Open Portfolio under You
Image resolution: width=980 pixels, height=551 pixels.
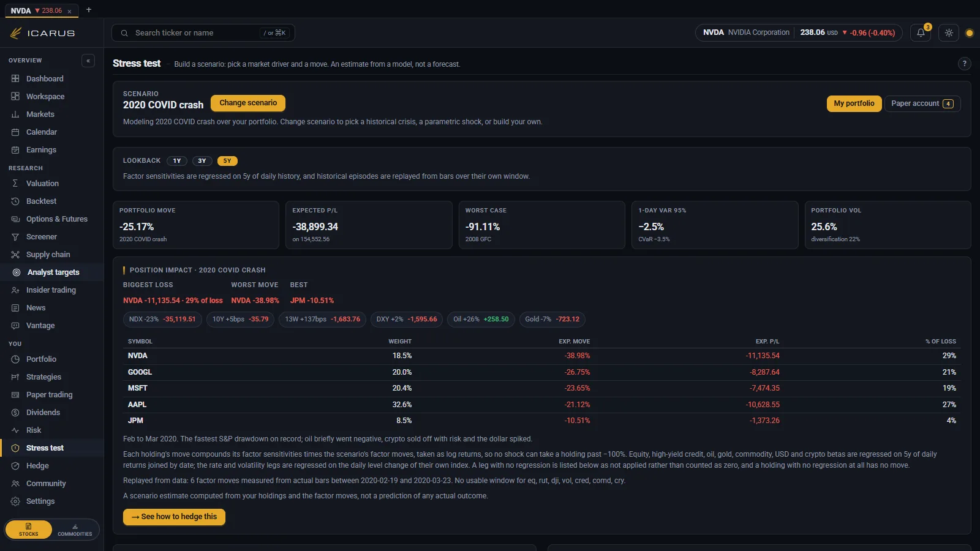tap(51, 359)
